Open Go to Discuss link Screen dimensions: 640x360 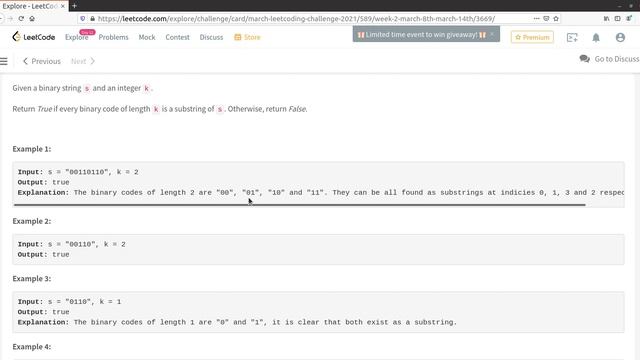click(617, 59)
